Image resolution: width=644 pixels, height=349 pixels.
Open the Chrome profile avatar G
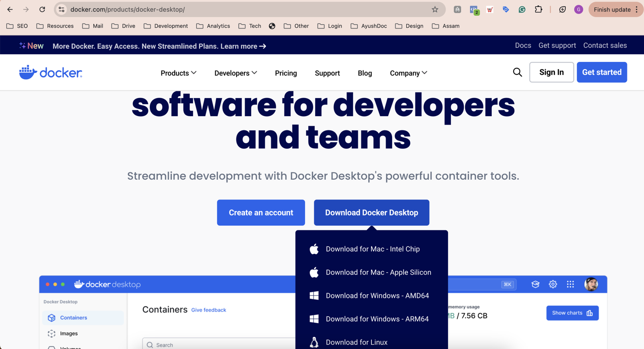pyautogui.click(x=579, y=9)
